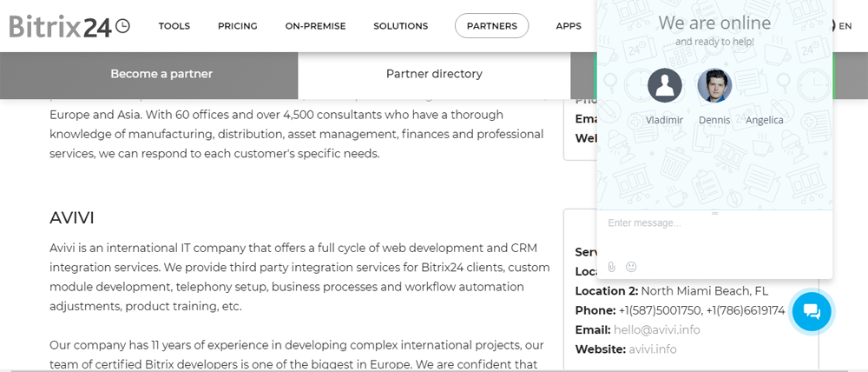The height and width of the screenshot is (372, 868).
Task: Select the Partners menu item
Action: (491, 26)
